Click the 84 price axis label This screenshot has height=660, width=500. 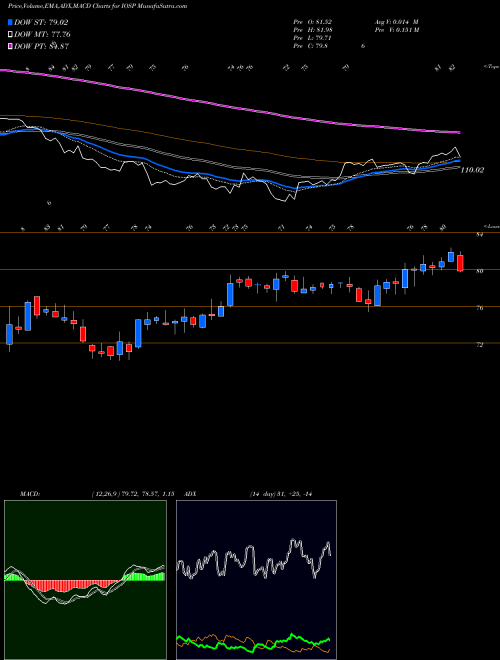[479, 235]
